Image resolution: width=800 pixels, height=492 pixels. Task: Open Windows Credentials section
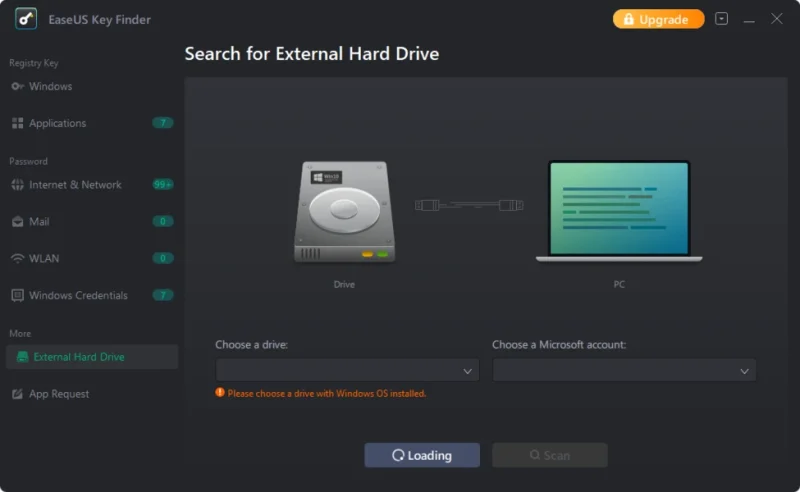click(78, 296)
